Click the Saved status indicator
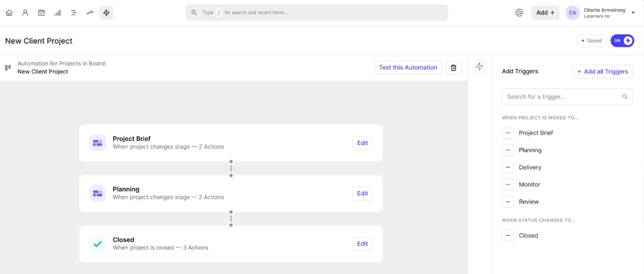Viewport: 644px width, 274px height. click(592, 41)
